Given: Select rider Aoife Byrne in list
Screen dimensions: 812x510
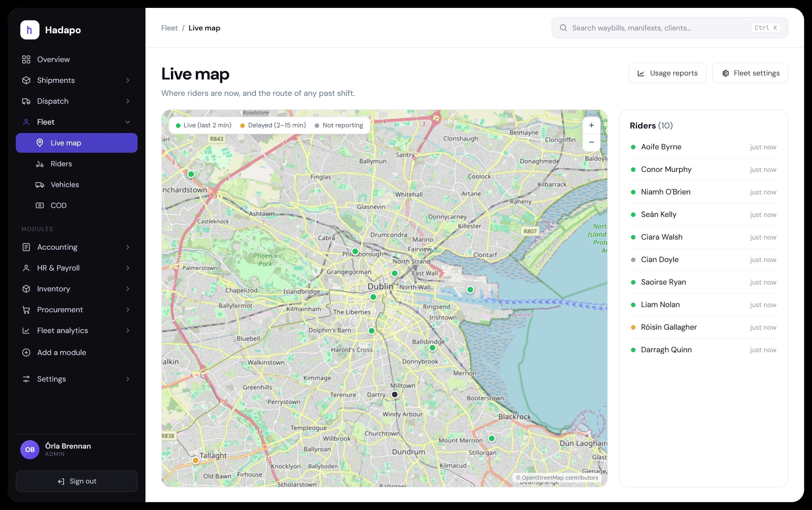Looking at the screenshot, I should [703, 147].
